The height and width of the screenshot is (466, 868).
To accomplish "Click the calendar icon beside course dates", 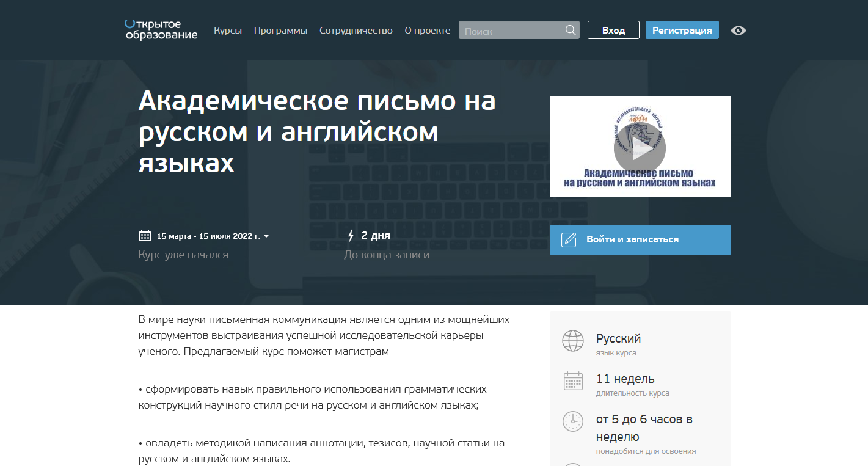I will [144, 235].
